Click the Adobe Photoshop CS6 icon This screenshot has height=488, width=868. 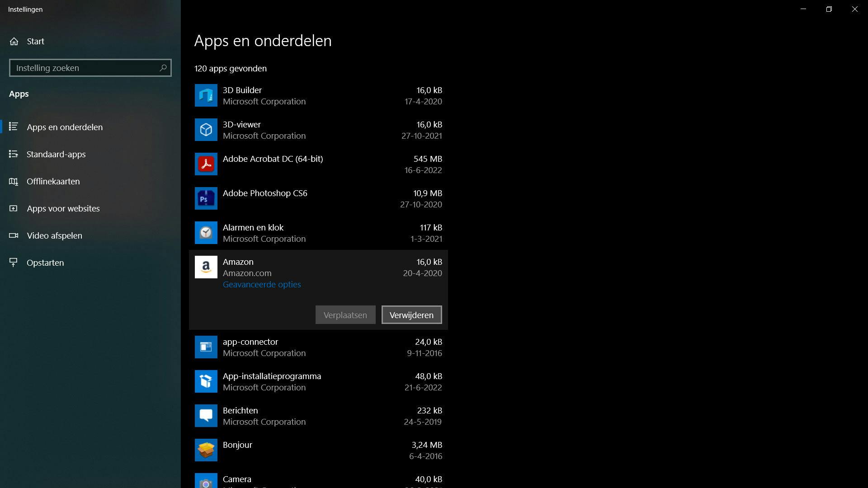(206, 198)
